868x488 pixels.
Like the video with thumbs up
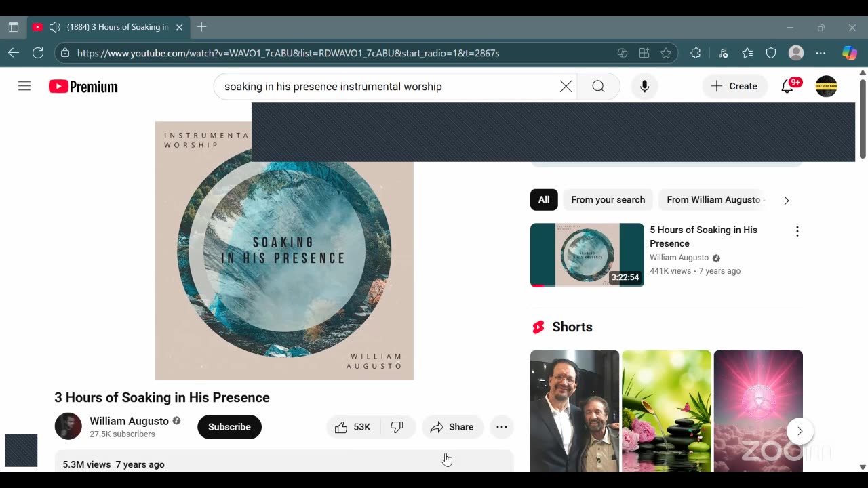(353, 427)
